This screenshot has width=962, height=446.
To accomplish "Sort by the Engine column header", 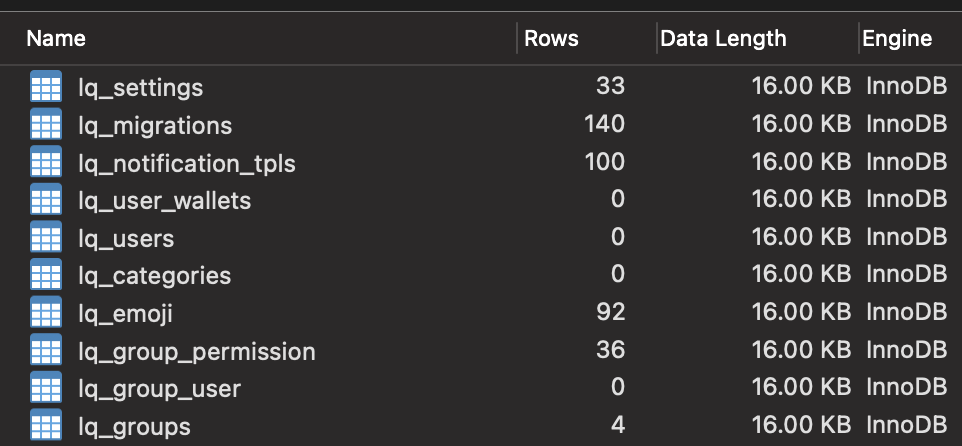I will (897, 39).
